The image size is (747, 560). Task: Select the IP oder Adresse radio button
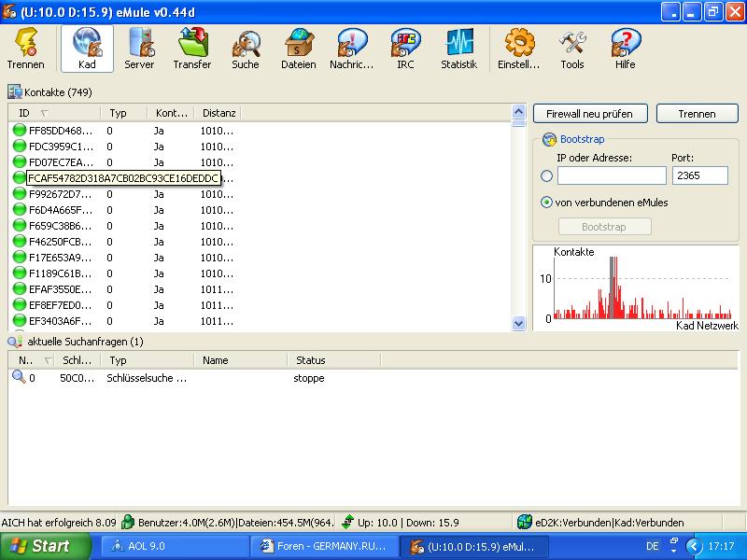[547, 176]
